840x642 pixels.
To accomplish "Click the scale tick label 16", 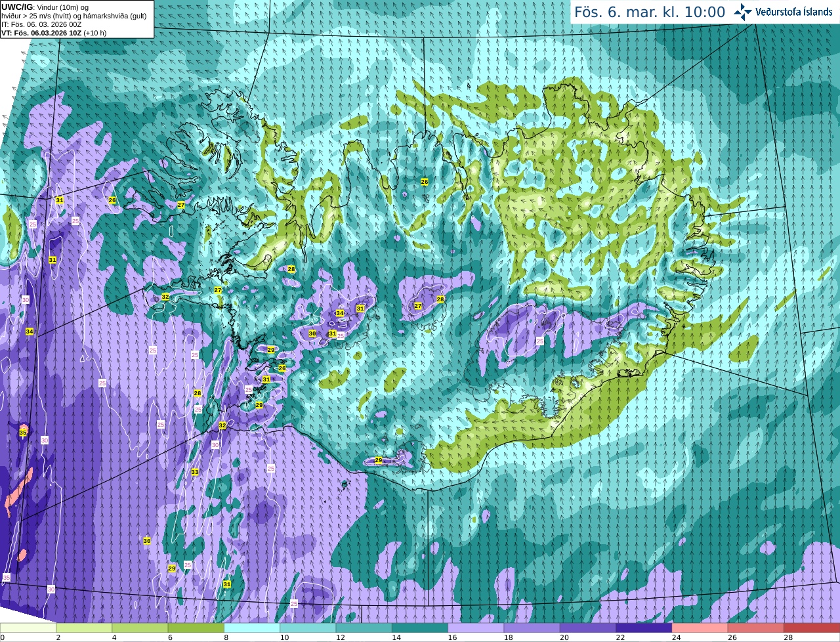I will (451, 637).
